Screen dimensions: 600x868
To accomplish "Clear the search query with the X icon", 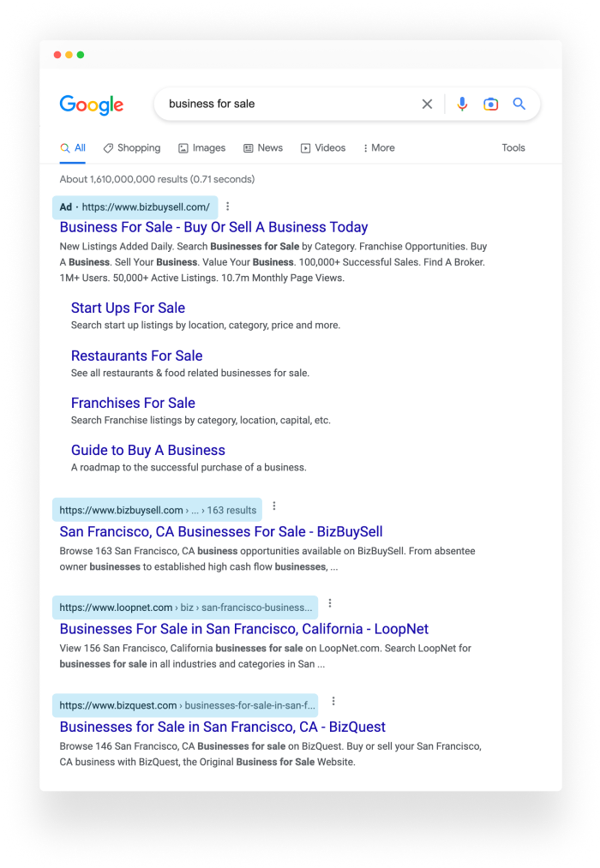I will (427, 104).
